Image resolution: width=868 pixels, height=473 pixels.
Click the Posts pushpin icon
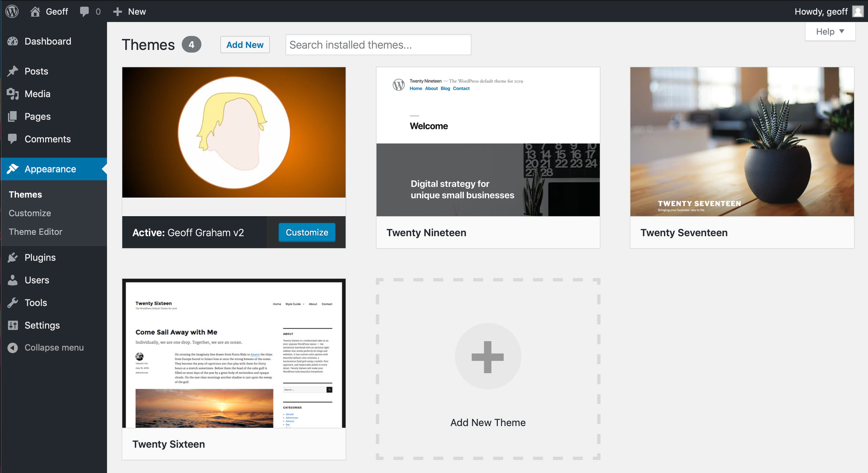(13, 71)
